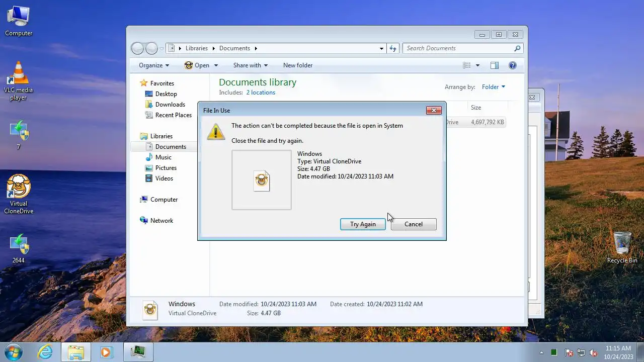Viewport: 644px width, 362px height.
Task: Click Cancel in File In Use dialog
Action: [x=414, y=224]
